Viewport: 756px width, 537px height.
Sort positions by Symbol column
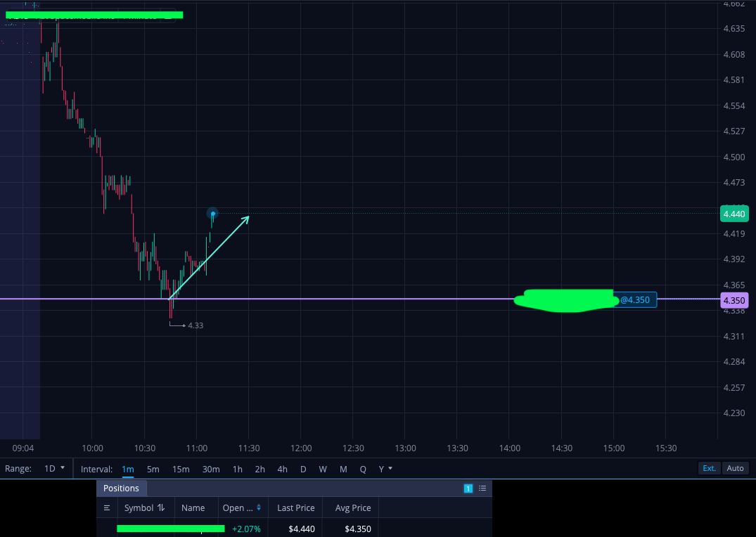tap(144, 508)
